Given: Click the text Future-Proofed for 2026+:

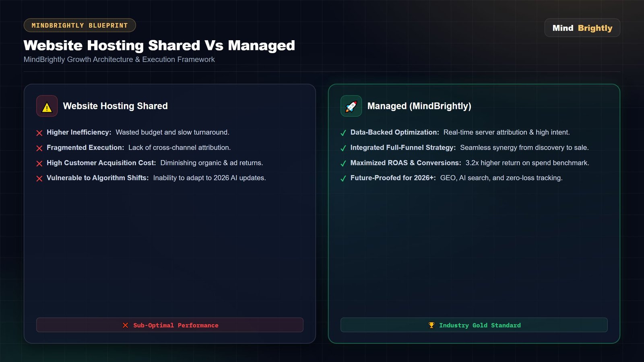Looking at the screenshot, I should click(393, 178).
